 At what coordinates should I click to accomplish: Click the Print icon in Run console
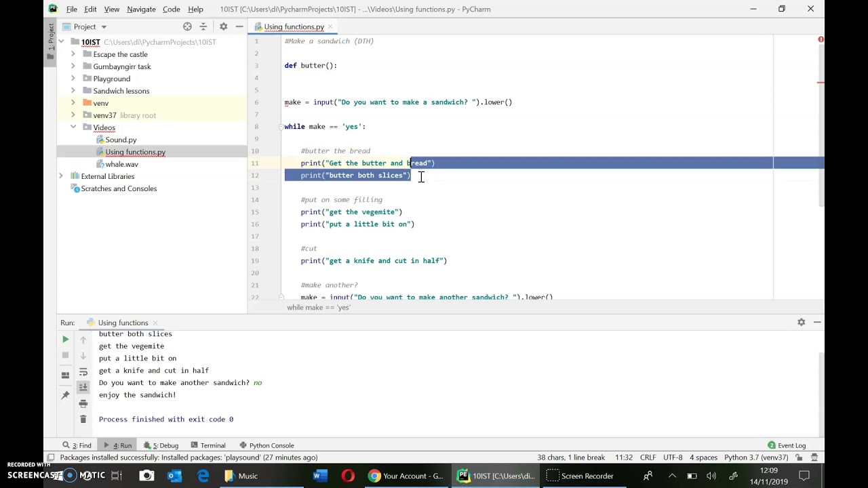click(x=83, y=403)
